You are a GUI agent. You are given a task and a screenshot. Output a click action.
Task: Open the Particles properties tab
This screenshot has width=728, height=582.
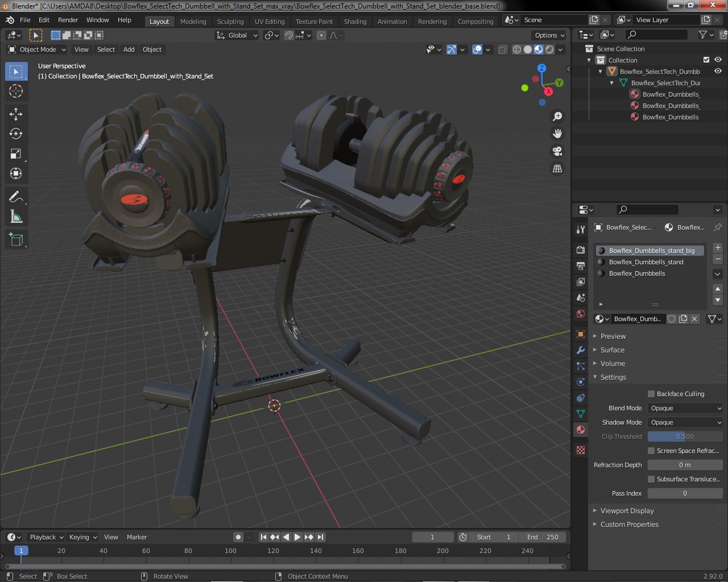coord(581,366)
